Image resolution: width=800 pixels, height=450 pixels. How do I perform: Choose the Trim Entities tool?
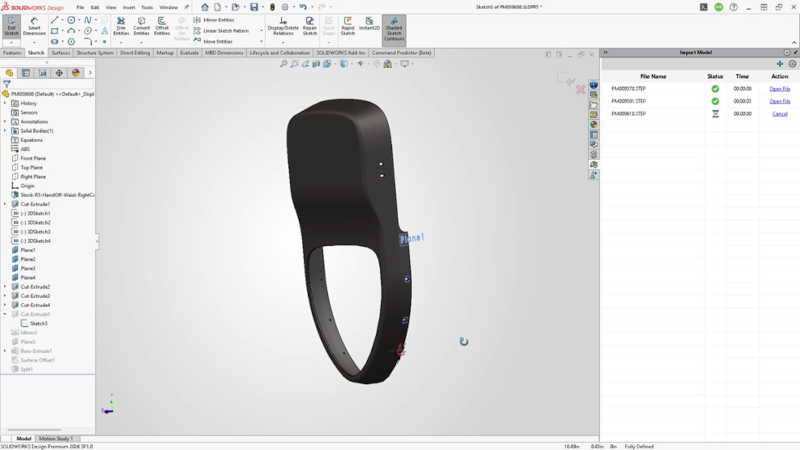[121, 26]
